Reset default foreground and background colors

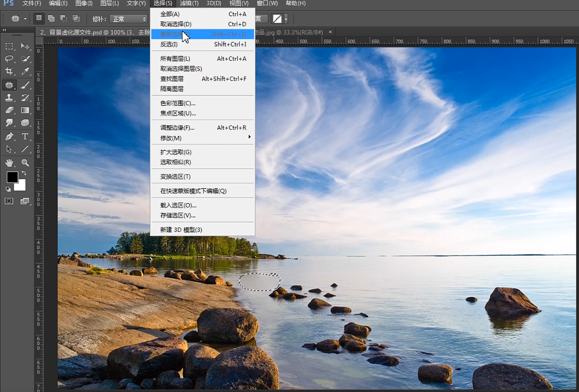click(x=8, y=189)
